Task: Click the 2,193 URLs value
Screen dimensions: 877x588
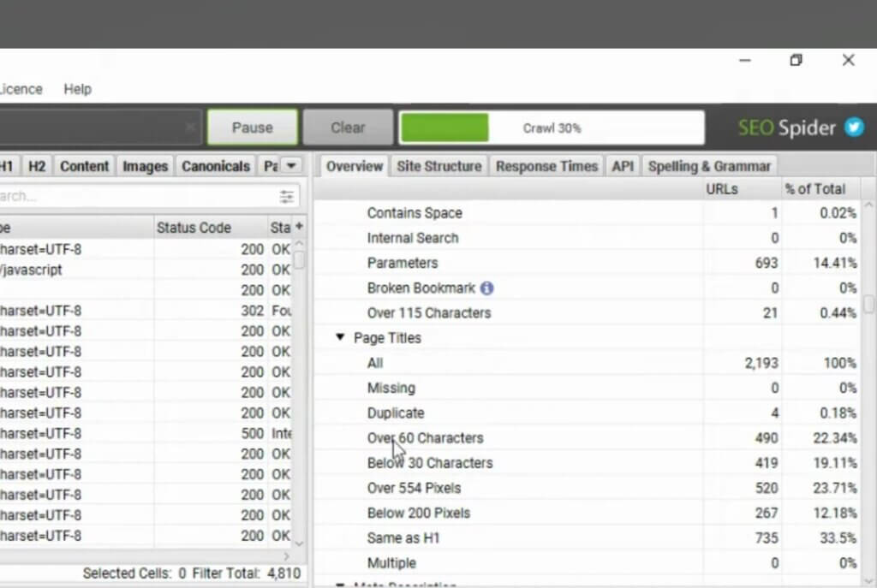Action: (x=761, y=363)
